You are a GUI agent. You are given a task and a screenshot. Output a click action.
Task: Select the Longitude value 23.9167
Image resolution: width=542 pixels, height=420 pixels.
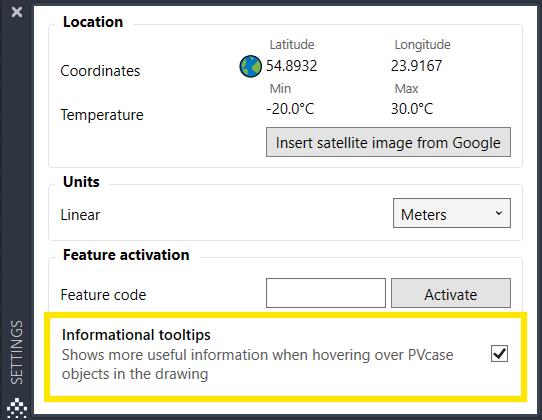coord(416,66)
